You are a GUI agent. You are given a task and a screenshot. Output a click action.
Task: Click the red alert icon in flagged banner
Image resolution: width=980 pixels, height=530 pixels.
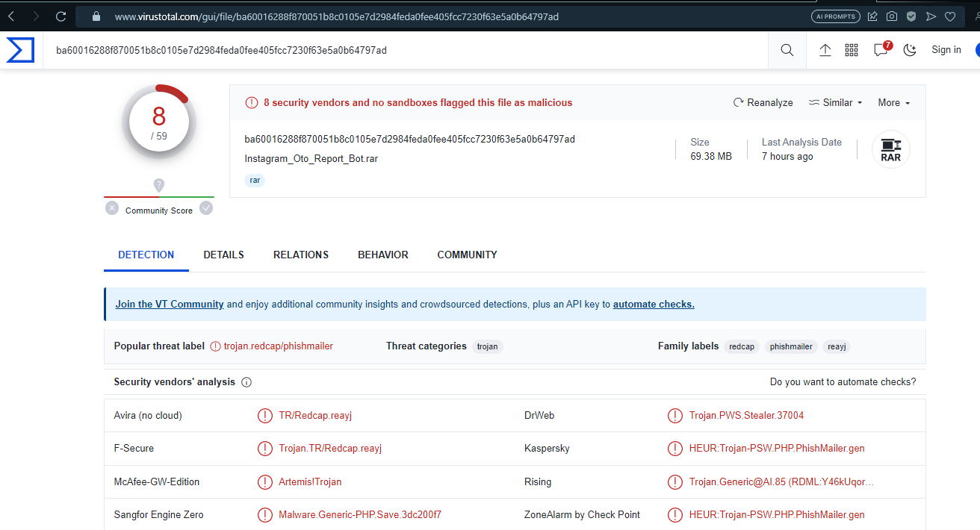[x=251, y=103]
